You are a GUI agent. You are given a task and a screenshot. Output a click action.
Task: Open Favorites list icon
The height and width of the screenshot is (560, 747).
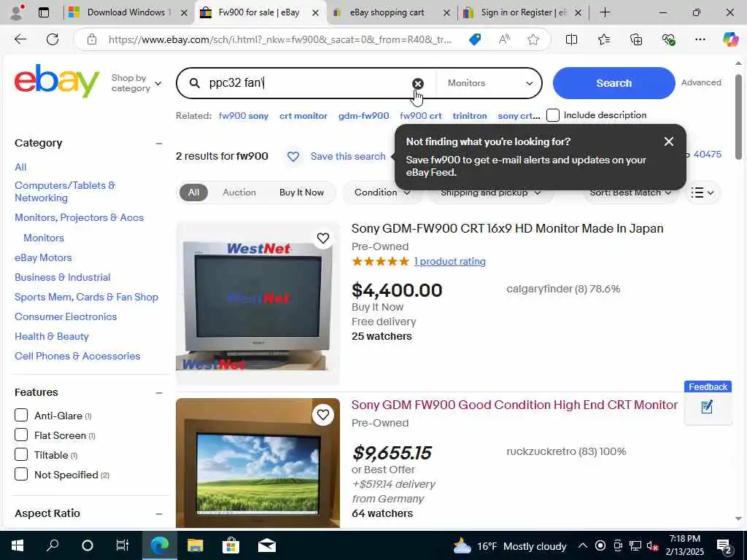(603, 39)
